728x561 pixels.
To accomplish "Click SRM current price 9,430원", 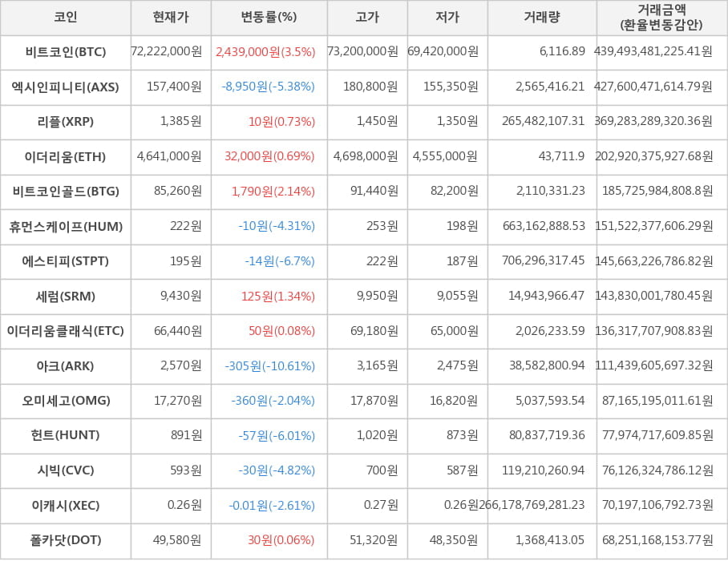I will click(181, 296).
